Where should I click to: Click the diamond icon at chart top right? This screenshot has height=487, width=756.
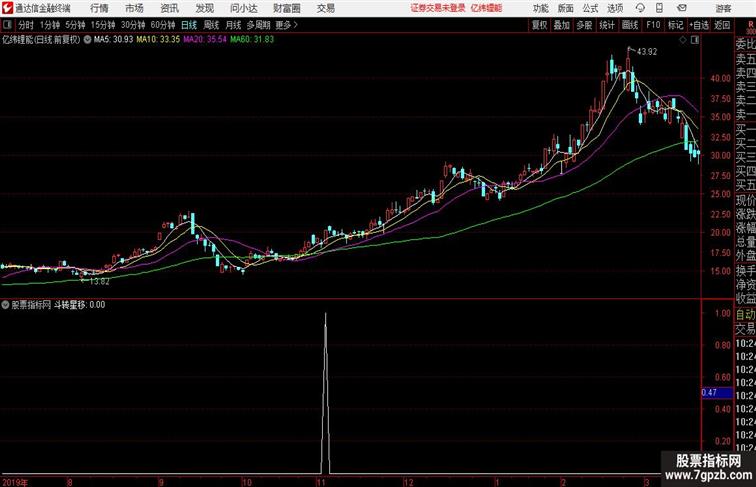pos(683,40)
